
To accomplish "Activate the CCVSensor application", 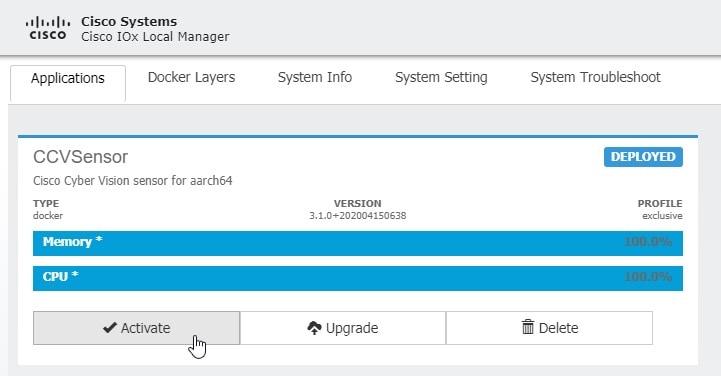I will coord(137,328).
